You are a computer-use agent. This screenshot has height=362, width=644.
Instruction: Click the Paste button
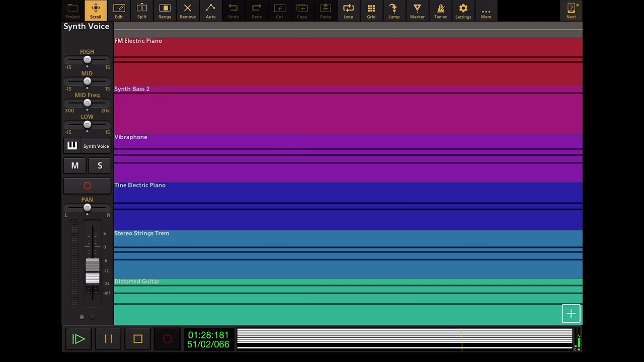[x=326, y=11]
